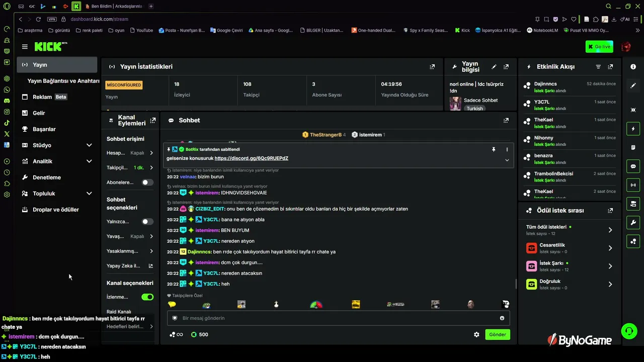Open the Başarılar page
The width and height of the screenshot is (644, 362).
pyautogui.click(x=57, y=129)
